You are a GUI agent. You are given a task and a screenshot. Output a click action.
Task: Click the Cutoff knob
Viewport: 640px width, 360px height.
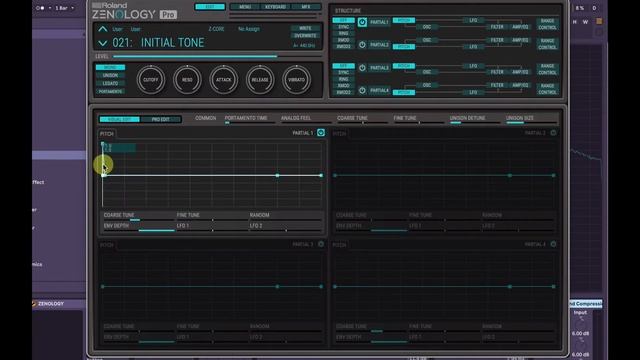click(x=151, y=80)
